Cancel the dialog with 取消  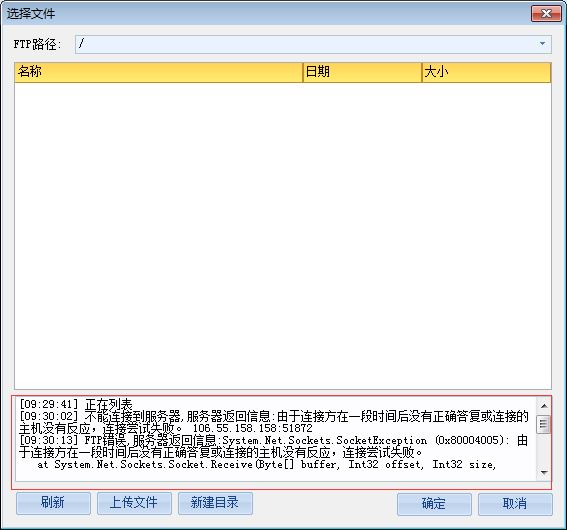(515, 504)
